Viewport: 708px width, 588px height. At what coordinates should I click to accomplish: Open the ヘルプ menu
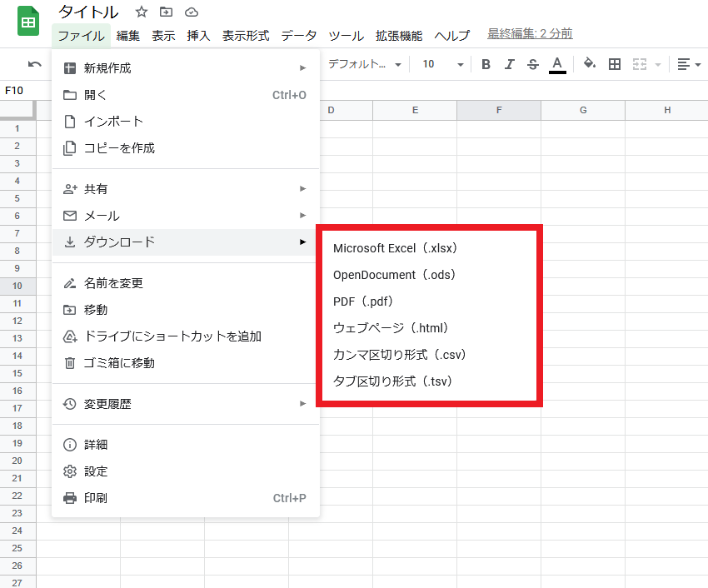click(452, 36)
